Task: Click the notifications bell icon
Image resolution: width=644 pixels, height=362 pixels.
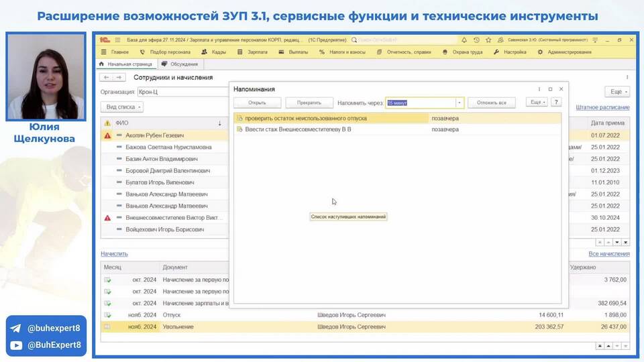Action: [x=464, y=40]
